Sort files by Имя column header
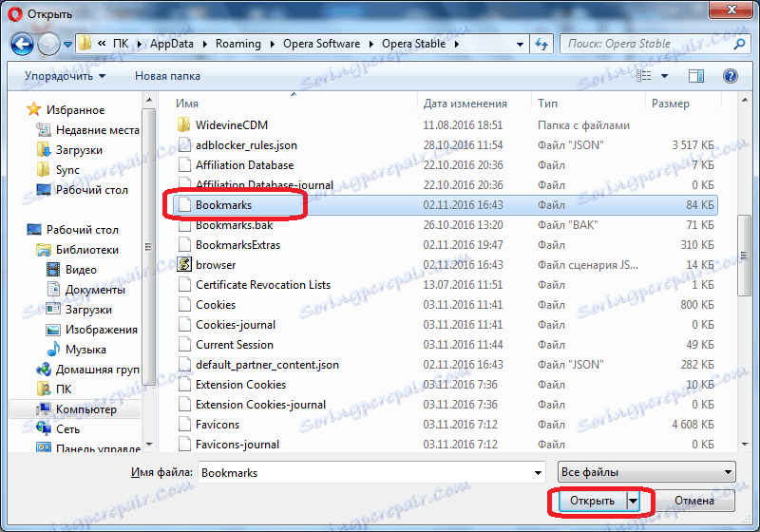This screenshot has height=532, width=760. click(187, 104)
